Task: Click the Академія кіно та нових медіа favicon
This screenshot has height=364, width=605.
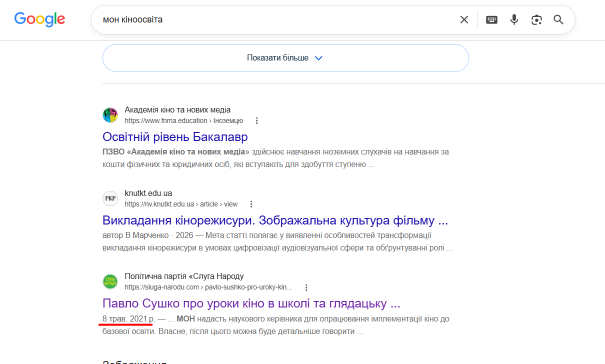Action: pos(110,115)
